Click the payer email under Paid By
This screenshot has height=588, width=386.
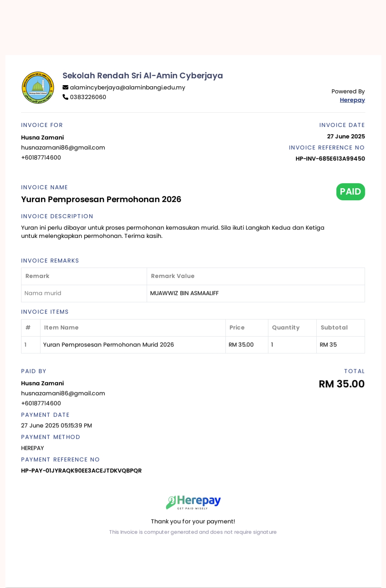click(x=63, y=393)
